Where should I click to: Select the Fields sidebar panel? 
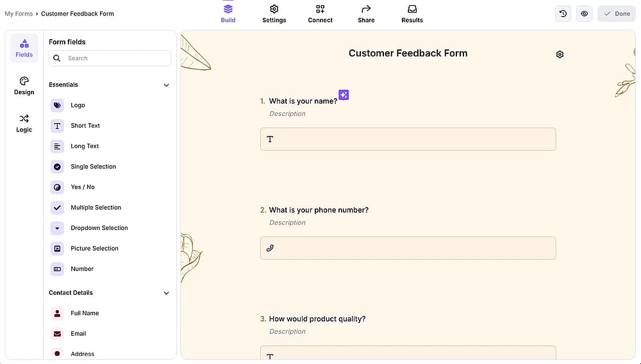click(x=24, y=48)
